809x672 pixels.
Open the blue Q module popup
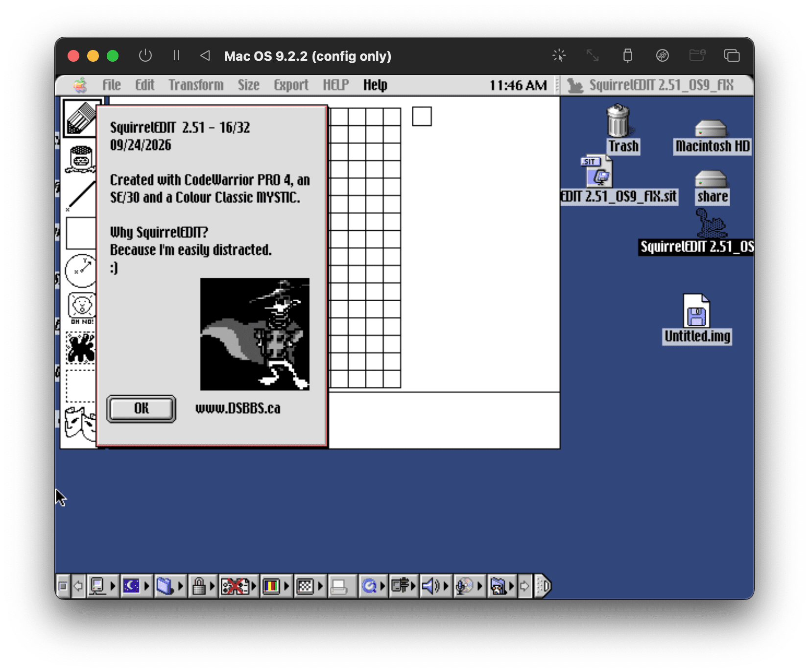(x=373, y=586)
